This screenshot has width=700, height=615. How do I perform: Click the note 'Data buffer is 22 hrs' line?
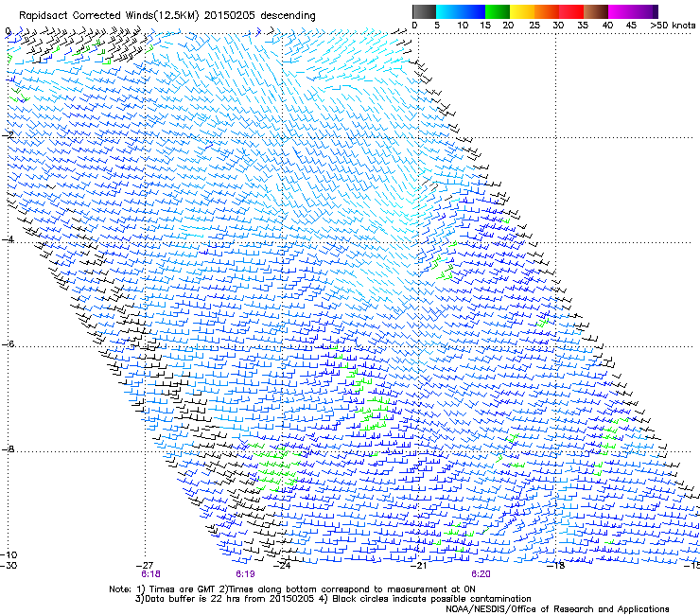click(x=333, y=599)
